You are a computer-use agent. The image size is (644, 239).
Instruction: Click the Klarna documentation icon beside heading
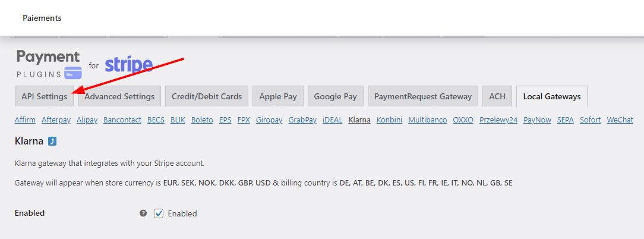(x=52, y=141)
